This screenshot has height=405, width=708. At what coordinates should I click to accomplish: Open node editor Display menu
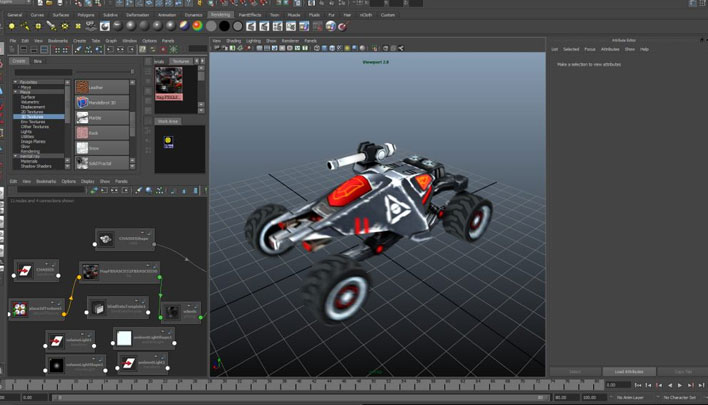tap(87, 181)
